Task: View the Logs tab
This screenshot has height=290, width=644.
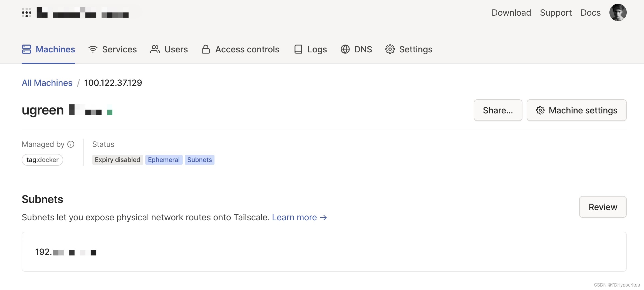Action: (310, 49)
